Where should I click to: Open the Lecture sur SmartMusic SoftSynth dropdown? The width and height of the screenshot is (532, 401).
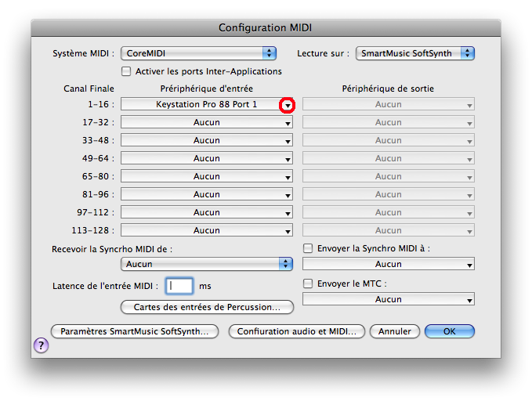point(415,53)
